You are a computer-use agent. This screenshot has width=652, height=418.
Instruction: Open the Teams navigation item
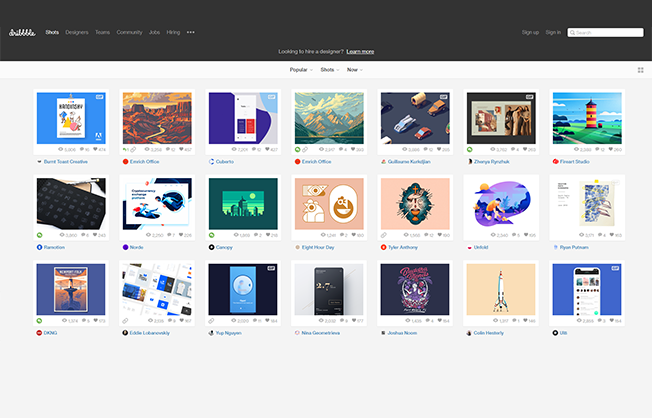point(103,32)
